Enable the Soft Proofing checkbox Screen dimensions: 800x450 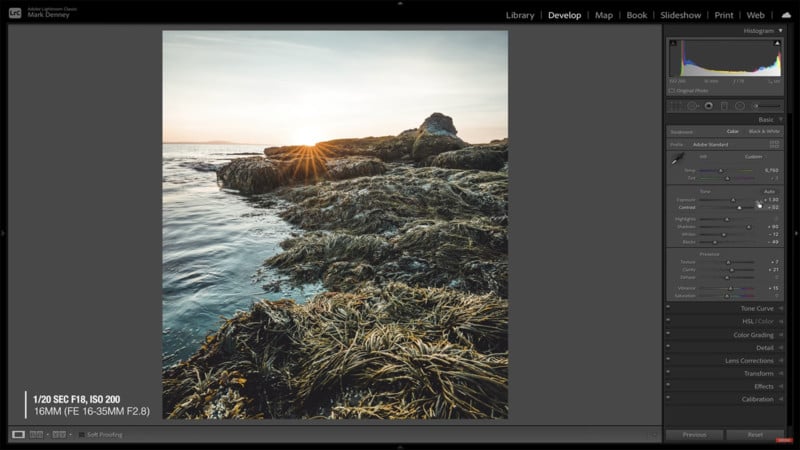click(82, 435)
